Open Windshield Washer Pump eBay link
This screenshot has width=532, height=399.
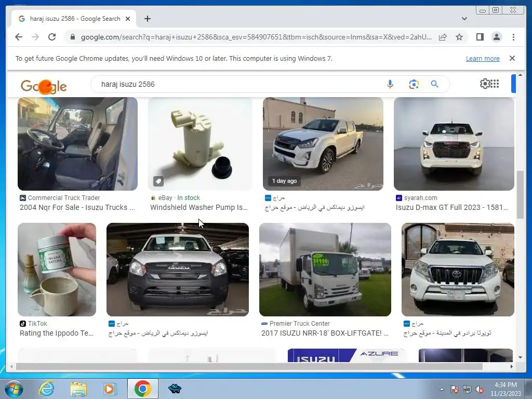tap(199, 207)
